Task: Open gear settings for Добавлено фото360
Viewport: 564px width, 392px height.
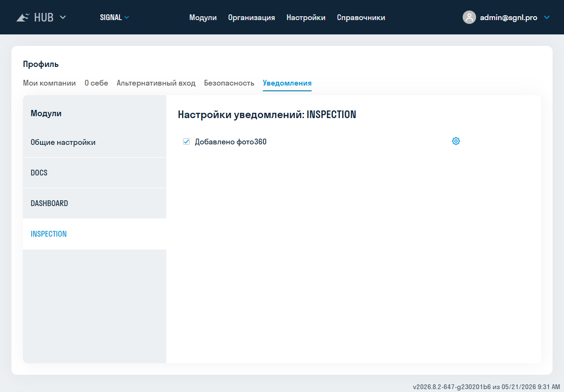Action: point(456,141)
